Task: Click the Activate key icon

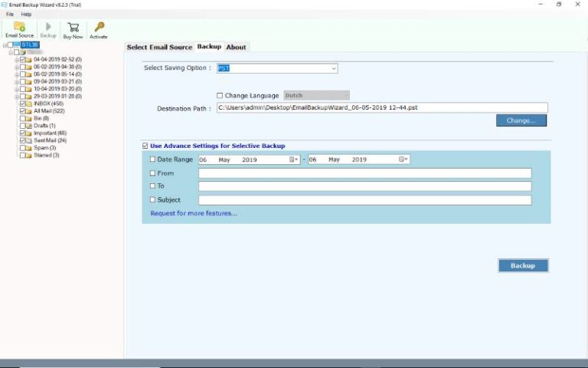Action: click(x=99, y=29)
